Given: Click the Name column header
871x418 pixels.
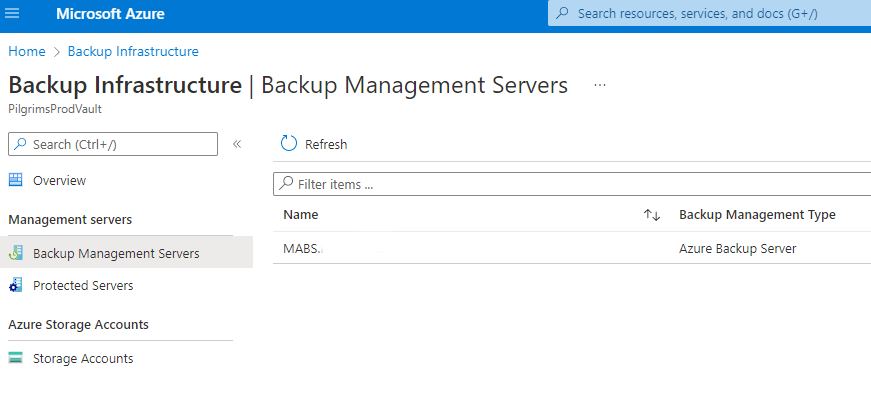Looking at the screenshot, I should (x=301, y=215).
